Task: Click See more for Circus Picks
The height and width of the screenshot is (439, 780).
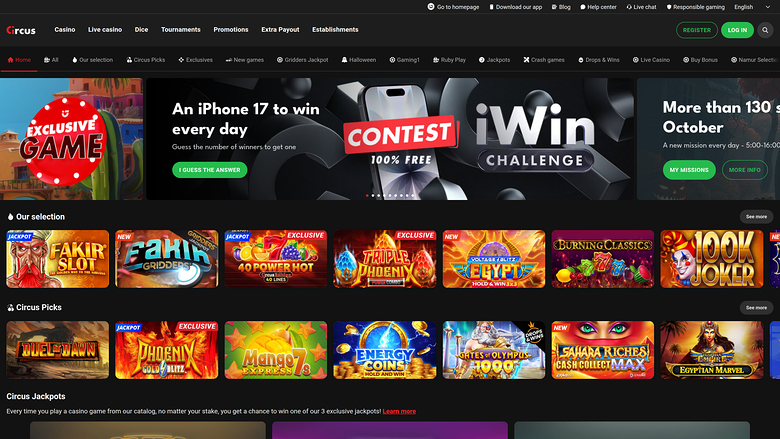Action: pyautogui.click(x=756, y=308)
